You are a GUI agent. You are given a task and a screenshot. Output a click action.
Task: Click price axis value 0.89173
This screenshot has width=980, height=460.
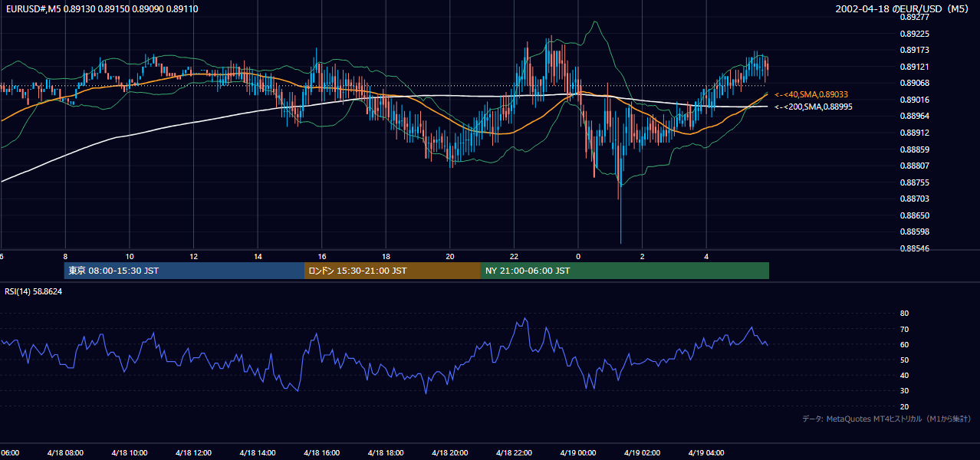tap(914, 50)
